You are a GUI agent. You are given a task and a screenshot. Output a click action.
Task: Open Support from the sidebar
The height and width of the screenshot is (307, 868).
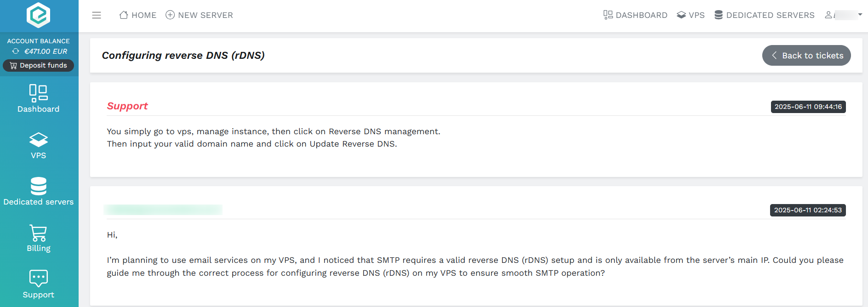pos(39,284)
